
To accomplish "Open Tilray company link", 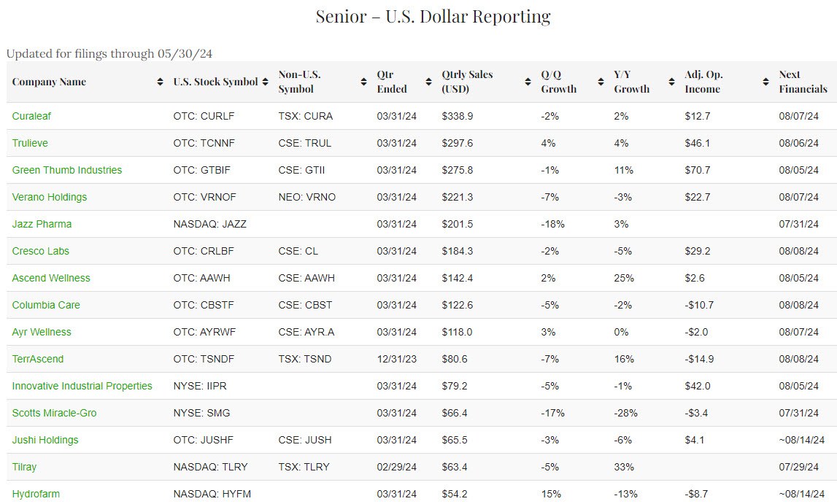I will click(x=24, y=467).
